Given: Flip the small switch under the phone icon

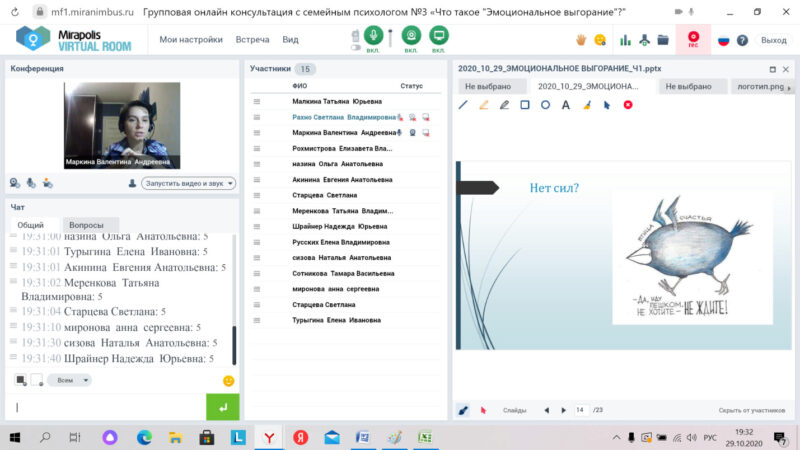Looking at the screenshot, I should click(x=356, y=47).
